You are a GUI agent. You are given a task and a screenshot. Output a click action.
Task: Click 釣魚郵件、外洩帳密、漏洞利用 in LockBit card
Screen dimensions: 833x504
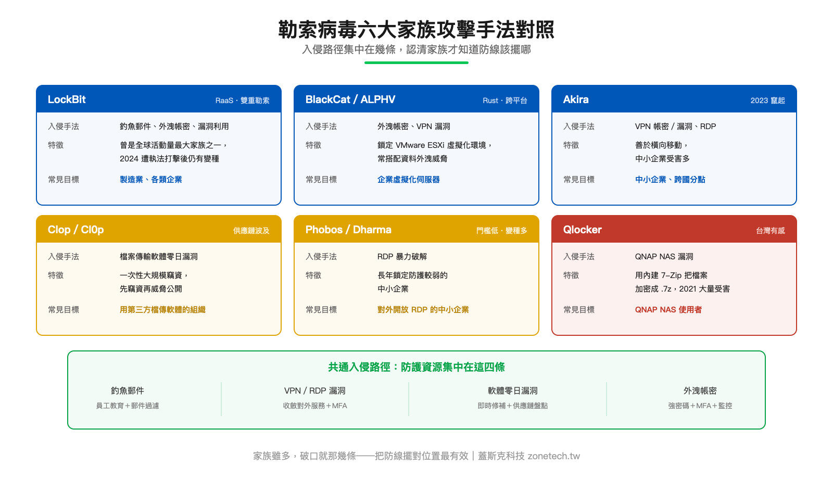[174, 127]
